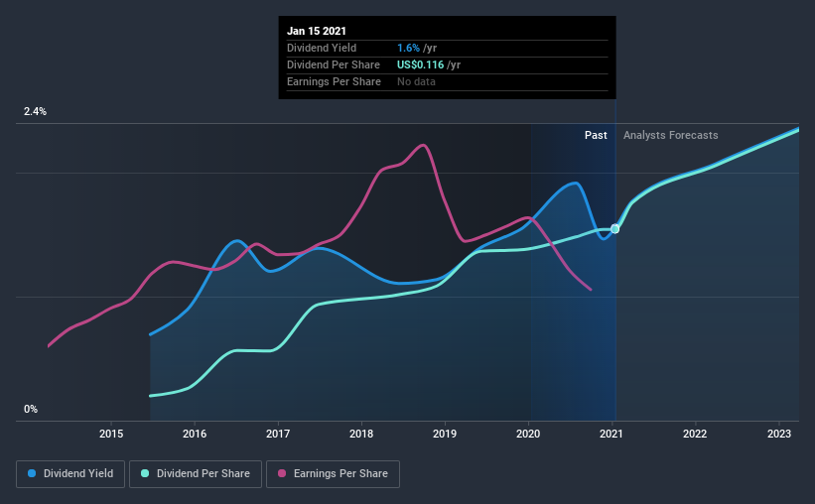Click the 2017 x-axis label
Image resolution: width=815 pixels, height=504 pixels.
[x=278, y=434]
